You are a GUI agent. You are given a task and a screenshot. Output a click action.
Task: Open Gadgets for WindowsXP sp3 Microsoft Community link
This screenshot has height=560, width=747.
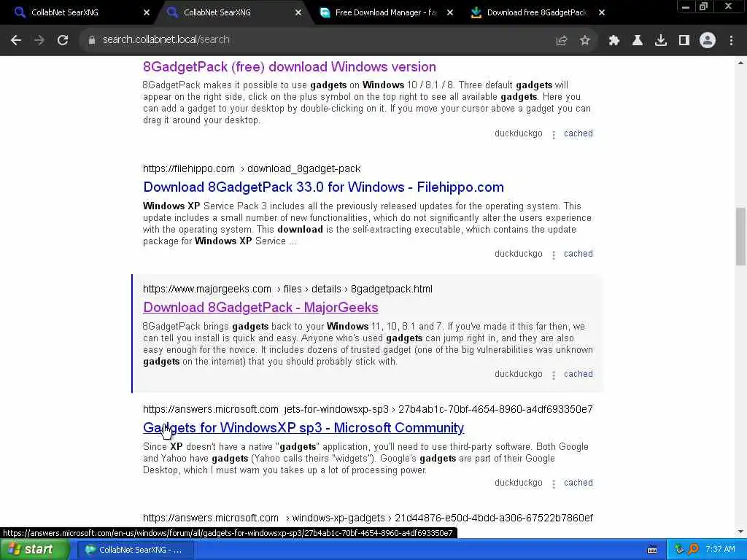[x=303, y=428]
